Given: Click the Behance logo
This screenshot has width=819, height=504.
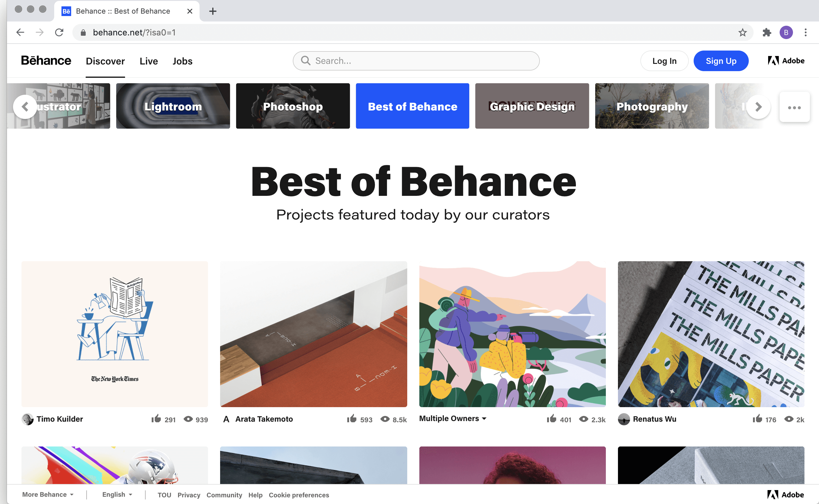Looking at the screenshot, I should coord(46,61).
